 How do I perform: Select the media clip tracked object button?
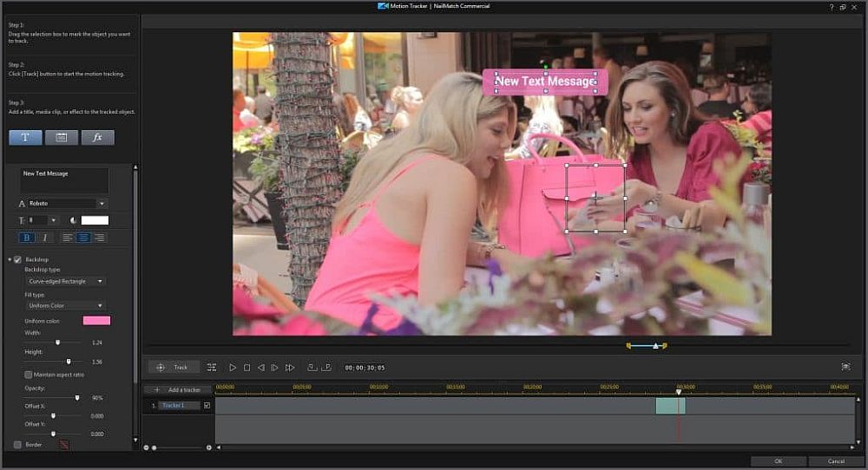(62, 138)
